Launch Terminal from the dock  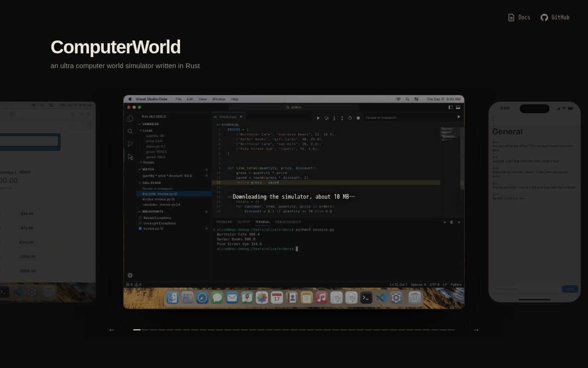(366, 298)
